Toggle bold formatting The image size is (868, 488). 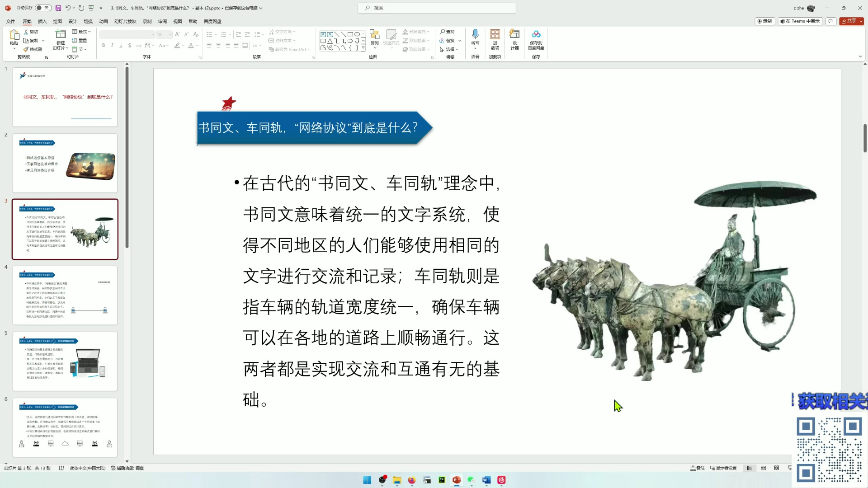(104, 45)
